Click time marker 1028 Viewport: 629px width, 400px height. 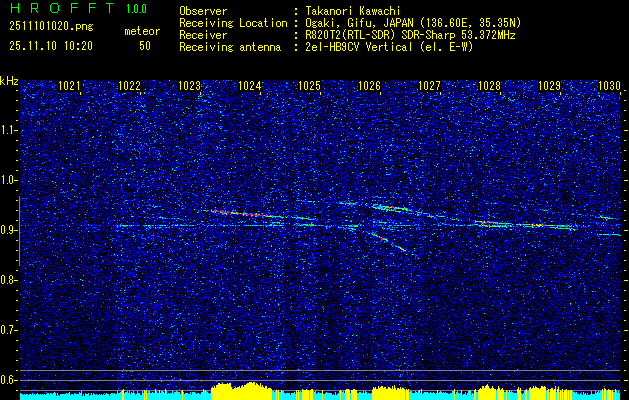pos(489,85)
